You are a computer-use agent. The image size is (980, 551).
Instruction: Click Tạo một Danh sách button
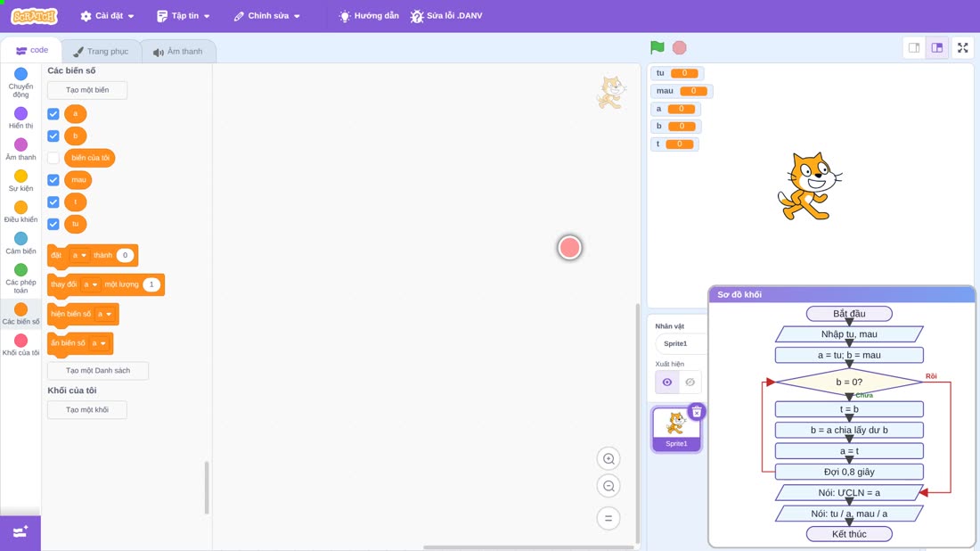(98, 371)
